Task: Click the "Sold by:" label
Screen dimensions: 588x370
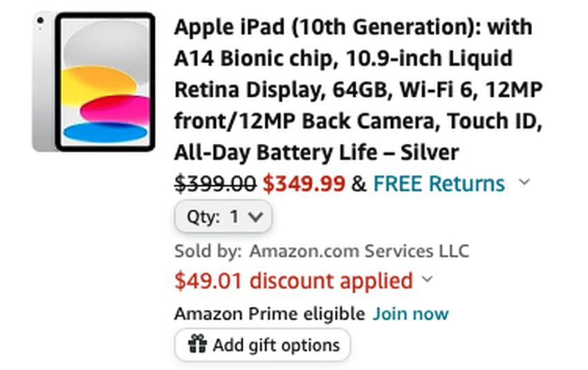Action: coord(208,250)
